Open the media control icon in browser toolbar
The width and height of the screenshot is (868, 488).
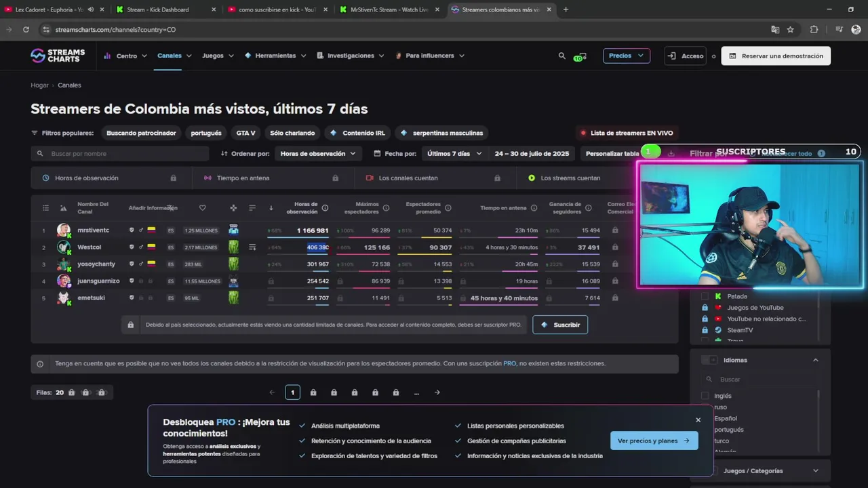(x=839, y=30)
